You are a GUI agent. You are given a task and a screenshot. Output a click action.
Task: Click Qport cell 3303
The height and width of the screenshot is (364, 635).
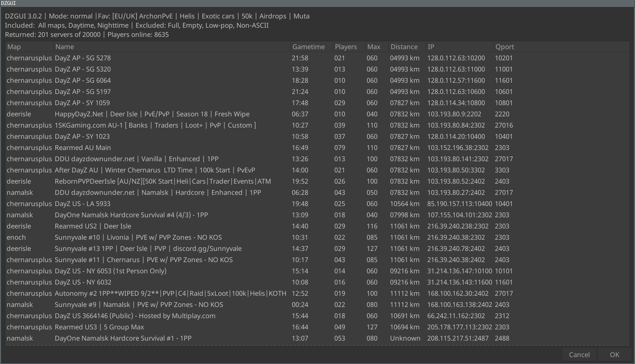click(x=502, y=170)
